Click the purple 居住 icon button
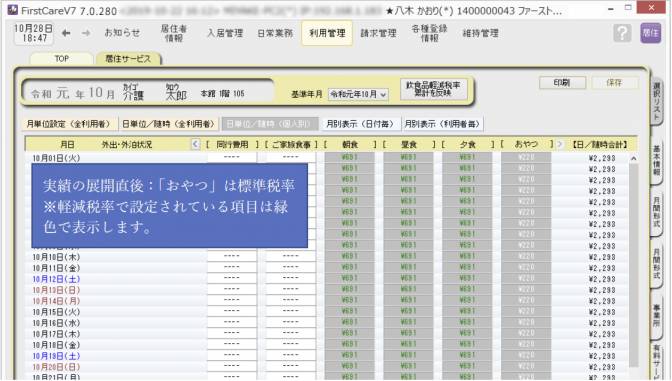672x381 pixels. [651, 33]
